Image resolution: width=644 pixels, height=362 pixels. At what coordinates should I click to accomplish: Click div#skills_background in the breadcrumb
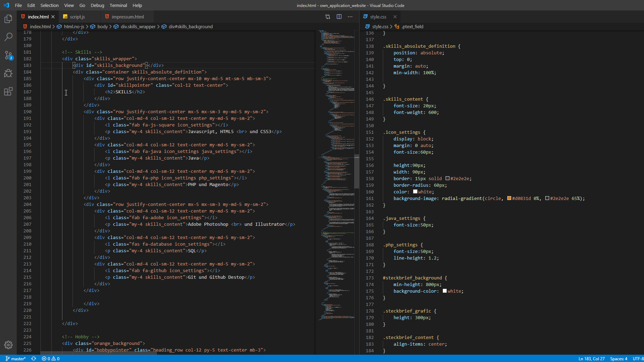[190, 26]
